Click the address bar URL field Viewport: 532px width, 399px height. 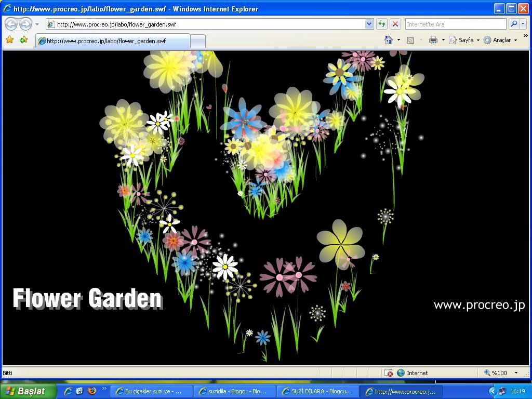[x=210, y=24]
